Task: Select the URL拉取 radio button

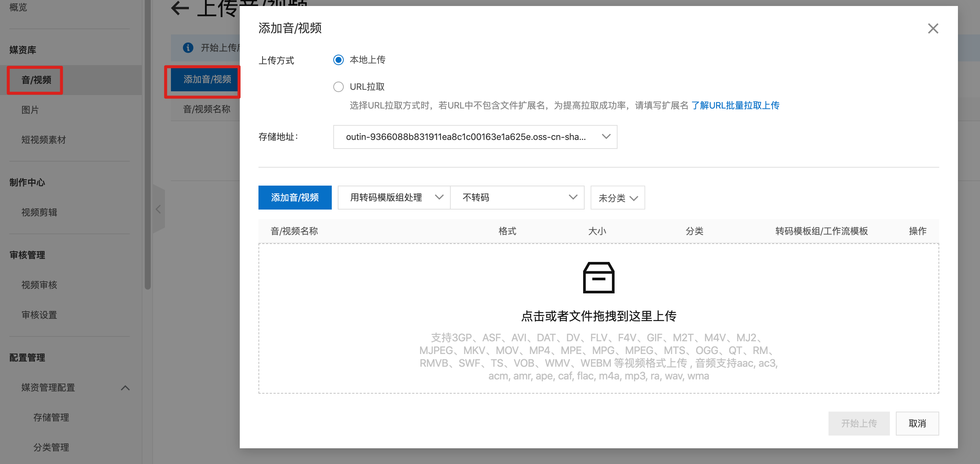Action: pyautogui.click(x=338, y=87)
